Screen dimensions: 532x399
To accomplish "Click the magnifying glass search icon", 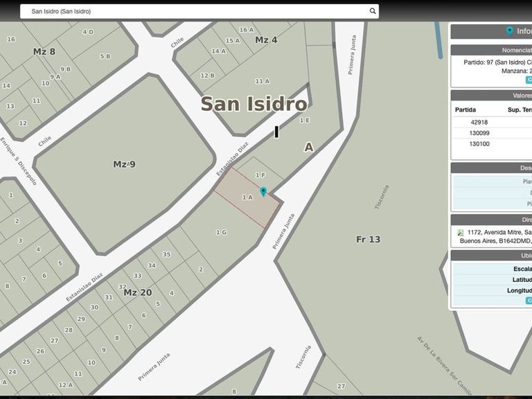I will pyautogui.click(x=373, y=11).
